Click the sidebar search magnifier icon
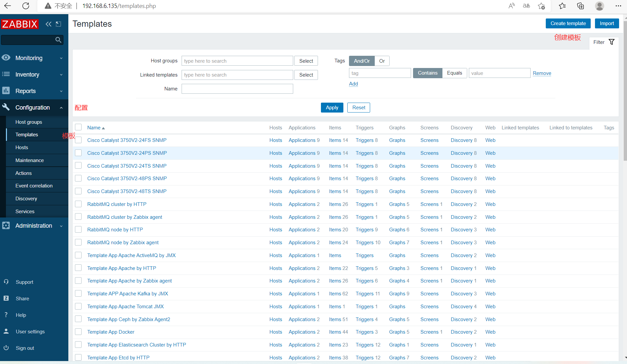Viewport: 627px width, 364px height. [58, 40]
